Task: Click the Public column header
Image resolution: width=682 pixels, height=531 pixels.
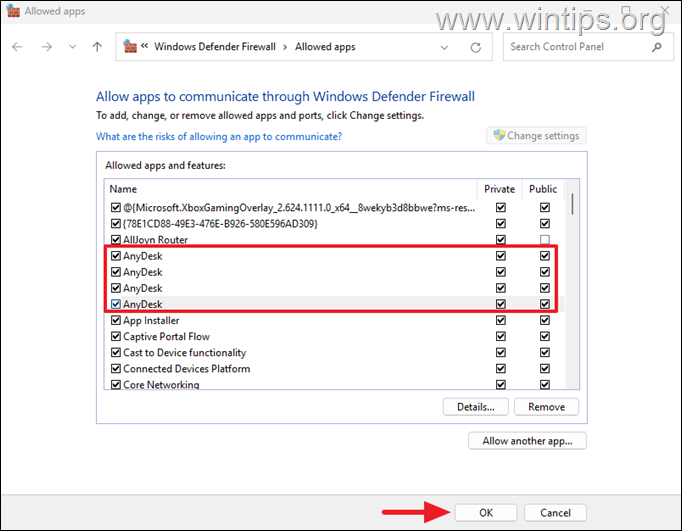Action: click(543, 189)
